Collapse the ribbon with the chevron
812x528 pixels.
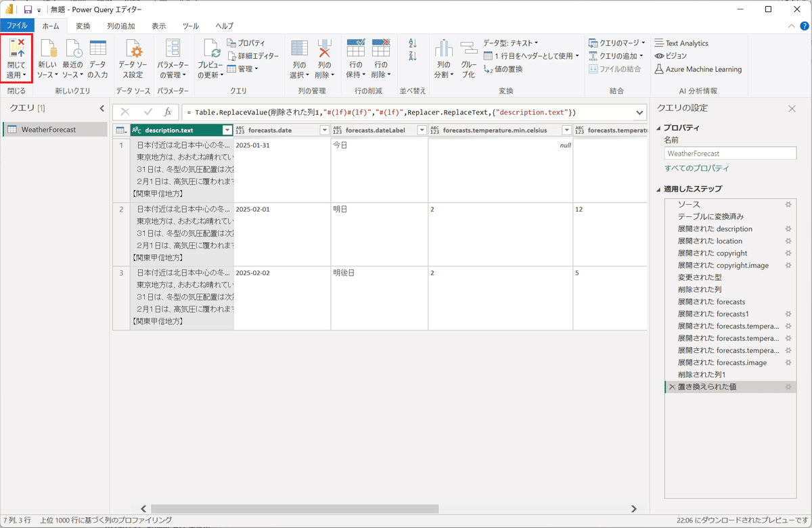click(x=792, y=26)
